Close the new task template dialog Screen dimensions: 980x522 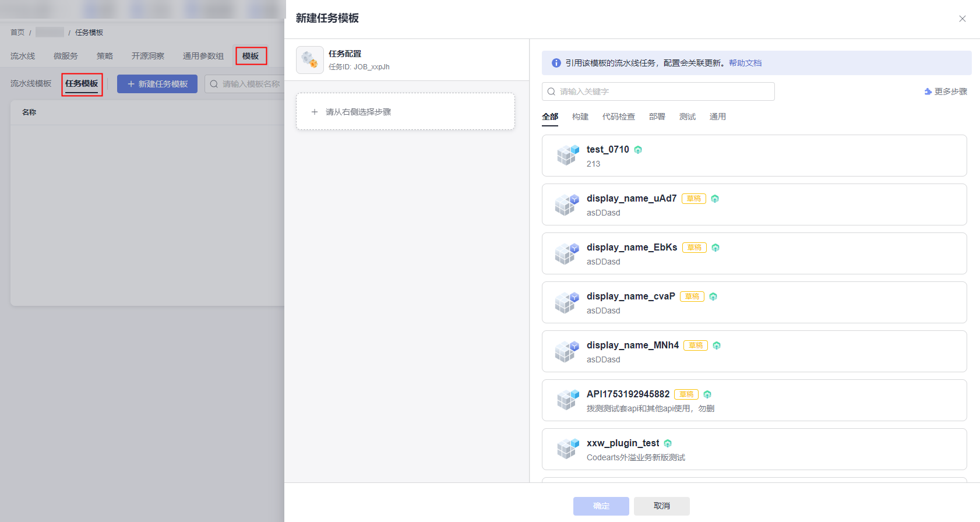click(x=962, y=19)
